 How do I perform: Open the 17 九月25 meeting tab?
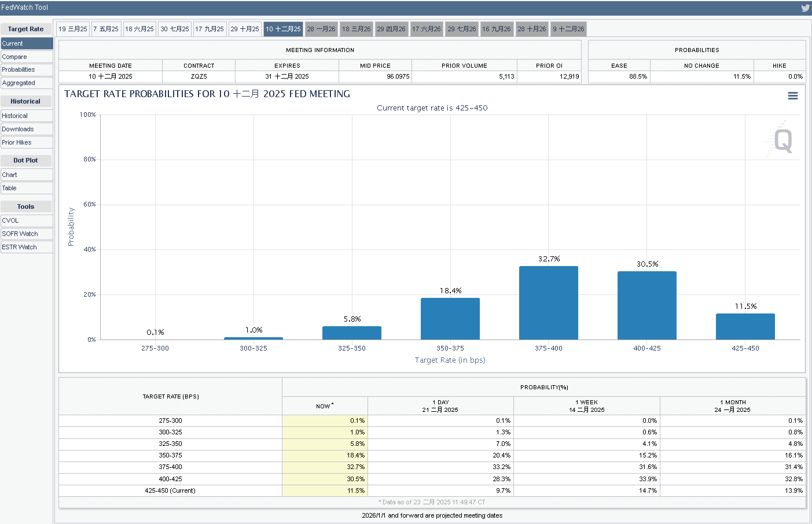210,29
